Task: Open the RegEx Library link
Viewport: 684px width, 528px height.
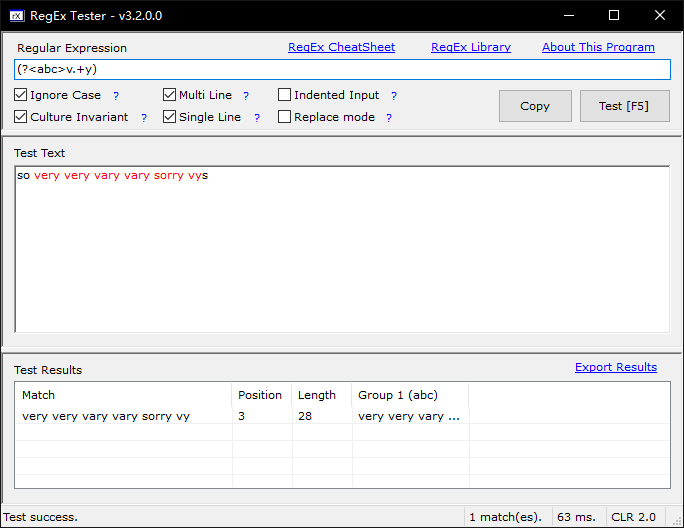Action: point(470,47)
